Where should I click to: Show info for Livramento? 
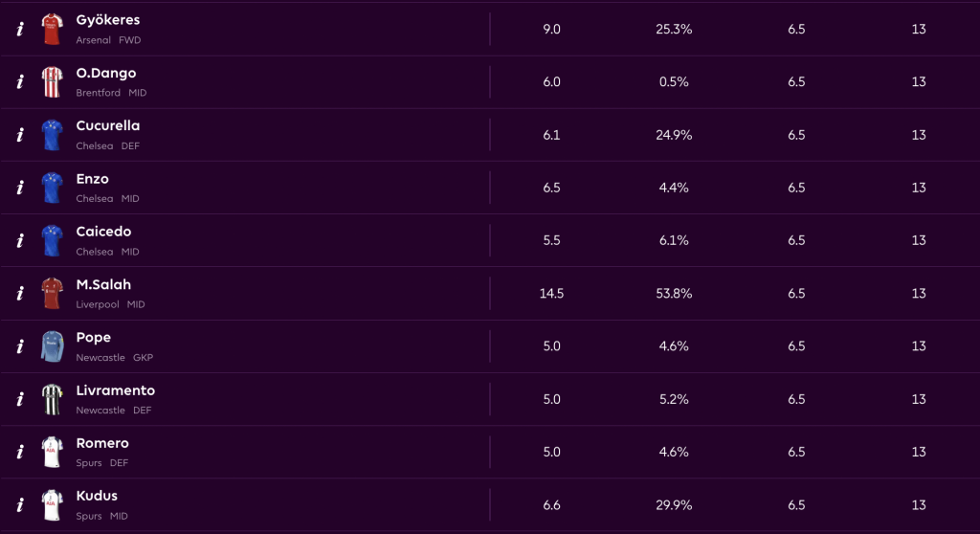[20, 399]
